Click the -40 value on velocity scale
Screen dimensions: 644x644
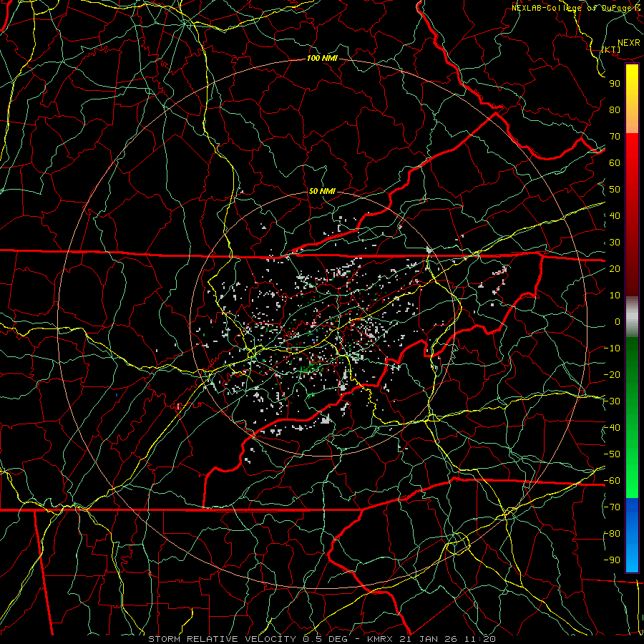point(612,428)
